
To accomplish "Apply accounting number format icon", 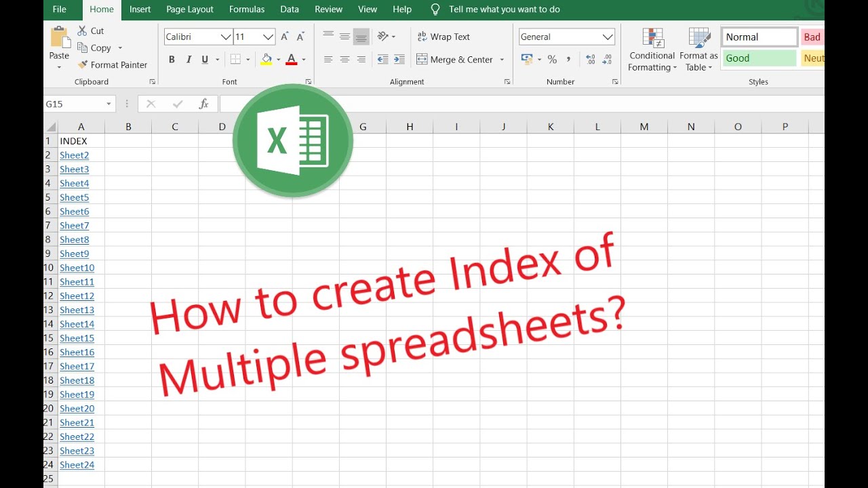I will (x=527, y=60).
